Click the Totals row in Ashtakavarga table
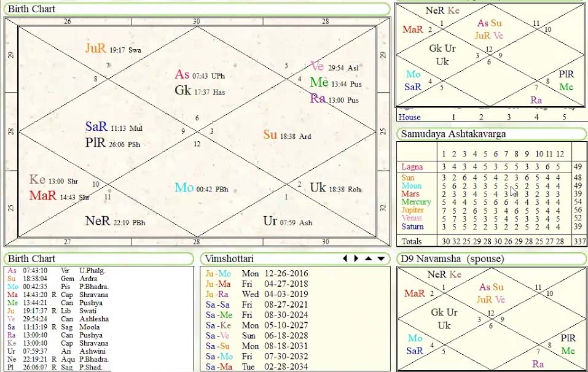Image resolution: width=588 pixels, height=372 pixels. 412,242
